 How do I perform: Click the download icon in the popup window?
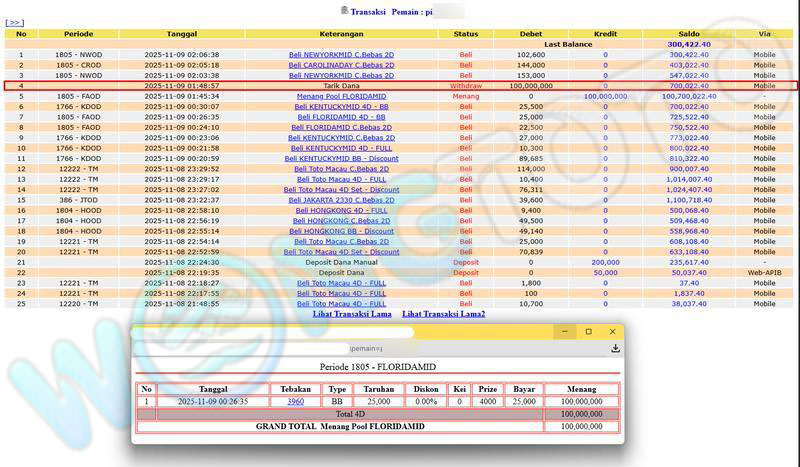[x=616, y=348]
